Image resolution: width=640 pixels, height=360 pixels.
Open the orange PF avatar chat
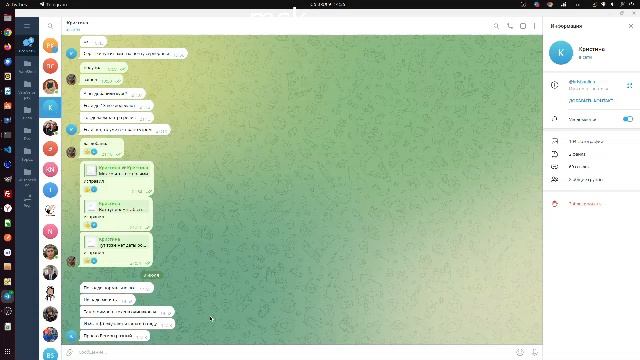[x=50, y=45]
